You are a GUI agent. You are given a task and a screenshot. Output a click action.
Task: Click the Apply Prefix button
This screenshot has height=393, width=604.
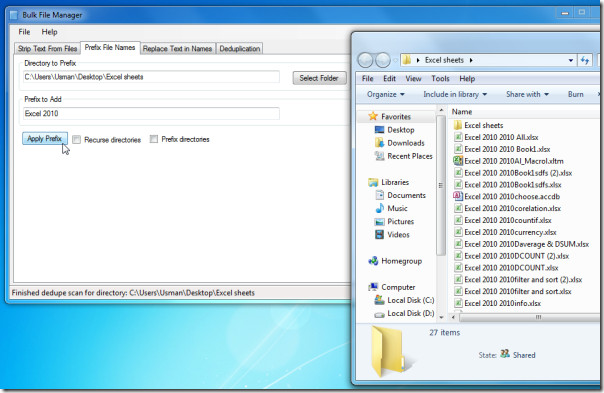tap(45, 138)
